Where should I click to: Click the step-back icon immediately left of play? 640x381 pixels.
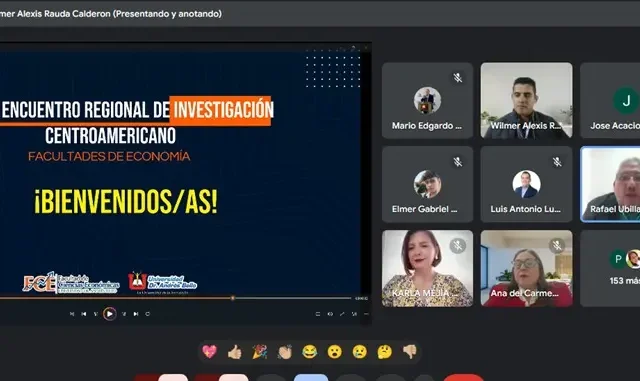click(x=96, y=314)
